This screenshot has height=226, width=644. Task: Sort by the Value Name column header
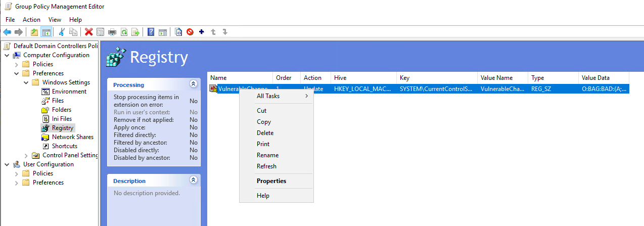click(x=503, y=78)
